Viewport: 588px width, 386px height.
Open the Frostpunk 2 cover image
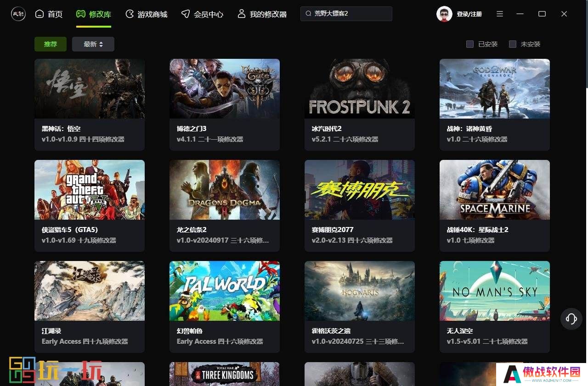pos(360,89)
